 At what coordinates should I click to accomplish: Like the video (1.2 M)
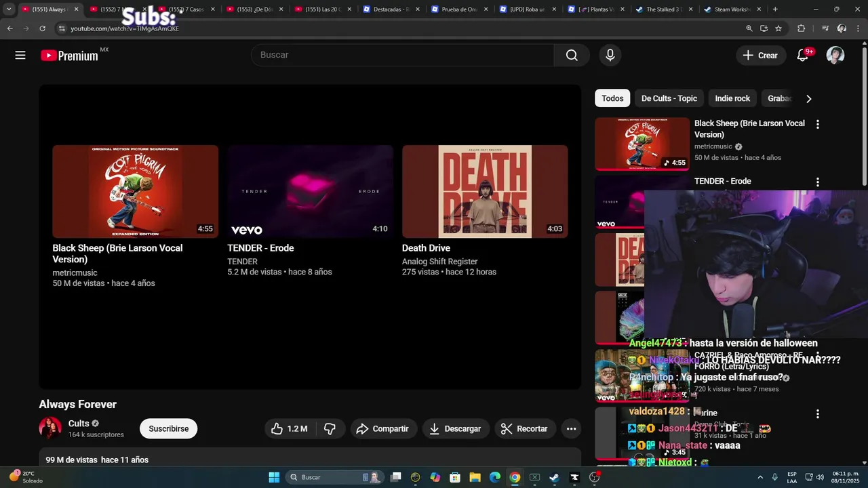pyautogui.click(x=289, y=428)
